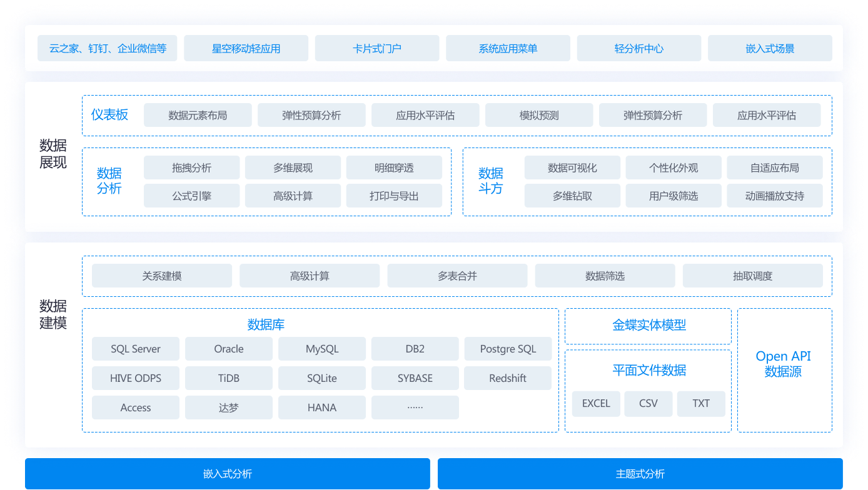This screenshot has width=868, height=490.
Task: Select the Access database box
Action: (136, 407)
